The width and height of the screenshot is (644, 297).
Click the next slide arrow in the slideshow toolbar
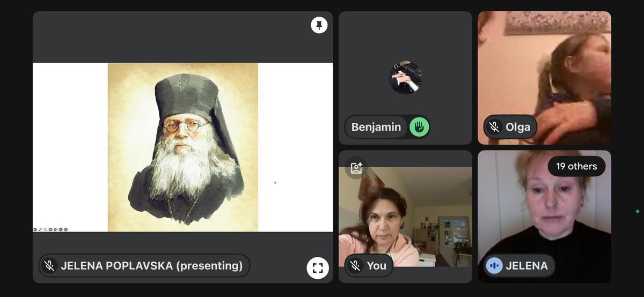66,229
